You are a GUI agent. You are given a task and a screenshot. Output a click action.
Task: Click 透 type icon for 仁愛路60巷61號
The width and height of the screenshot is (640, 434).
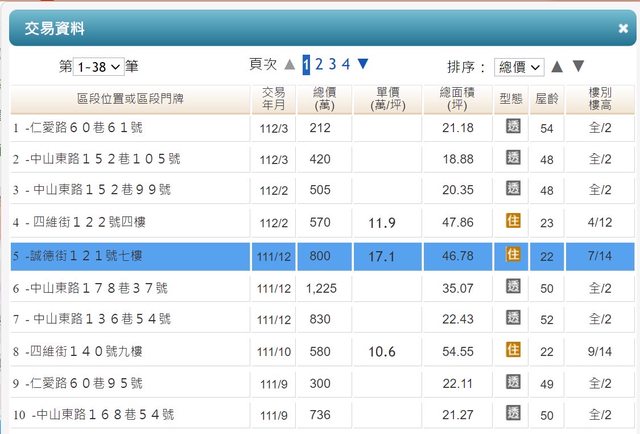click(x=513, y=127)
